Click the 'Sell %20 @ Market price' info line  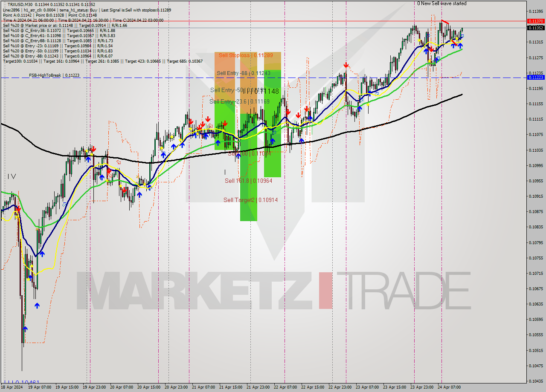point(64,25)
